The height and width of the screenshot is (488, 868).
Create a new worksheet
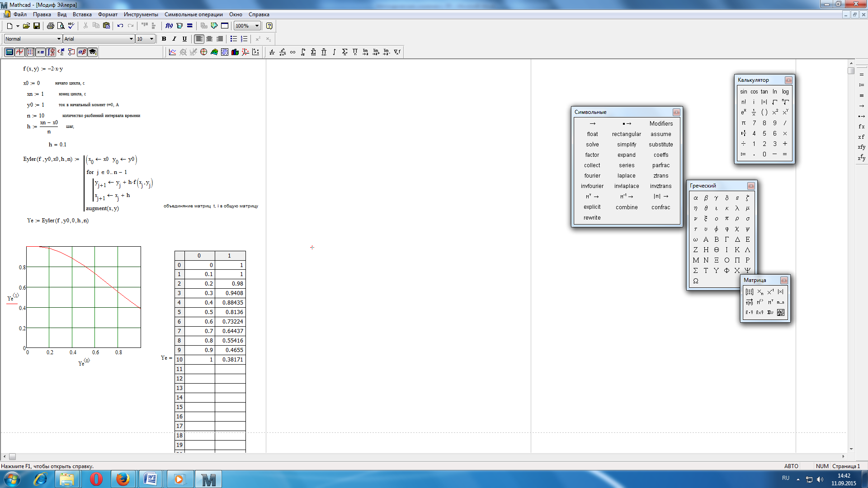tap(9, 26)
